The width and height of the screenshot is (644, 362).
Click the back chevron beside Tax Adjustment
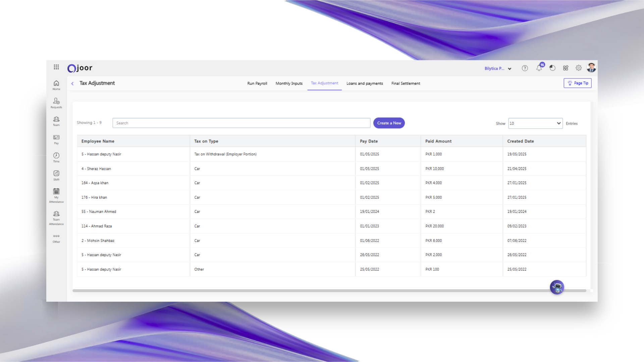[x=72, y=83]
